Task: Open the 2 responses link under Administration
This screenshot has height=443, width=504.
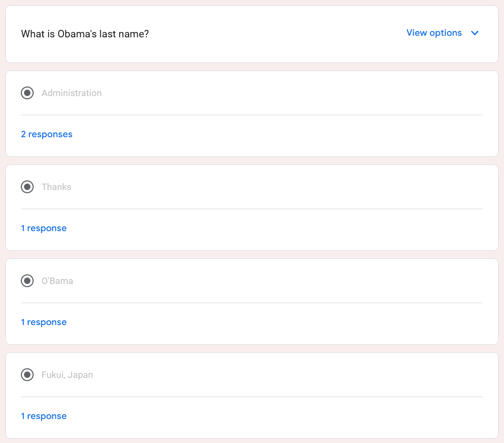Action: tap(46, 135)
